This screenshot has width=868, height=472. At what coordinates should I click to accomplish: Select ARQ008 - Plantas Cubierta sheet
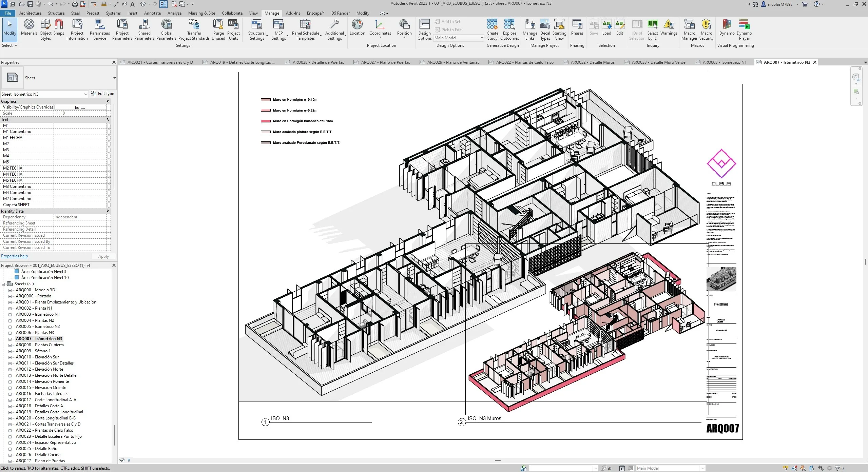point(40,345)
